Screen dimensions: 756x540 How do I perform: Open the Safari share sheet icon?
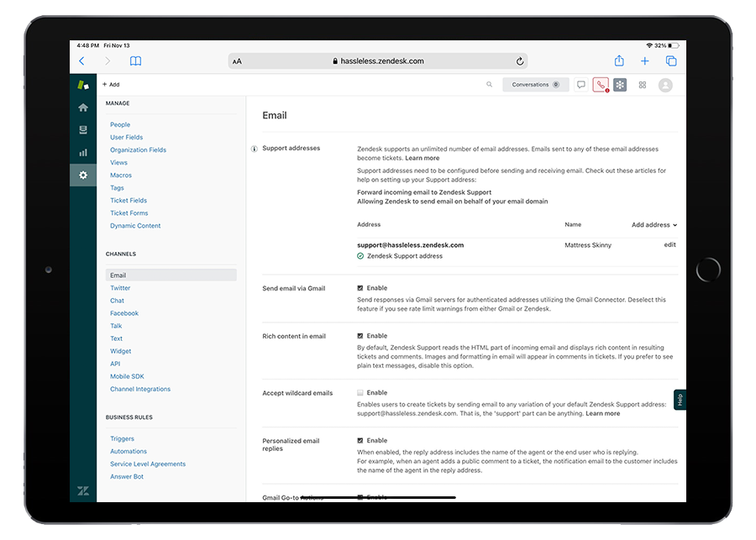tap(620, 60)
